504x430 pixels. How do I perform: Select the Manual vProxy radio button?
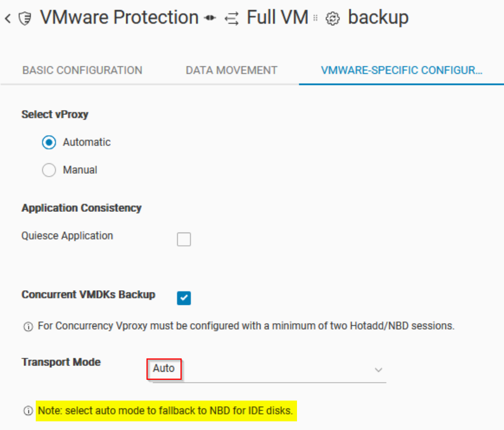pyautogui.click(x=50, y=170)
